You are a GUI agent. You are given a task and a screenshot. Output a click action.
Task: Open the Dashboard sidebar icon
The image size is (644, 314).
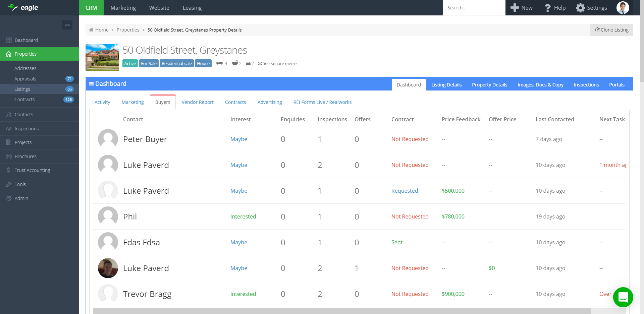(x=9, y=40)
